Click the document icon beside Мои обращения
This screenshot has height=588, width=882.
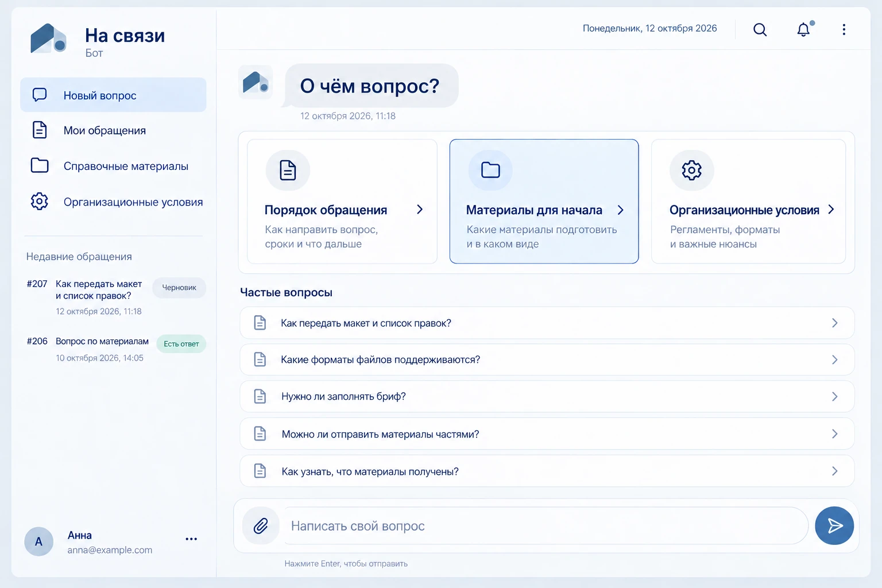[x=40, y=130]
